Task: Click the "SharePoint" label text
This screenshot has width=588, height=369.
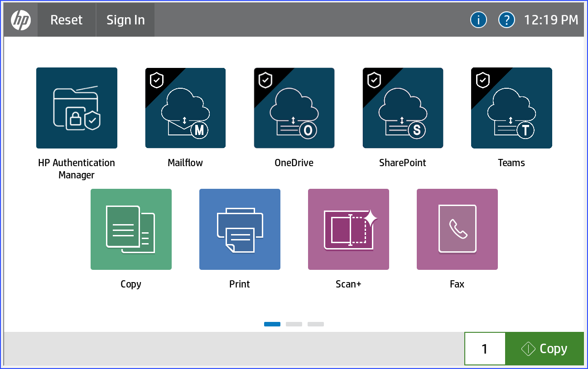Action: (x=403, y=163)
